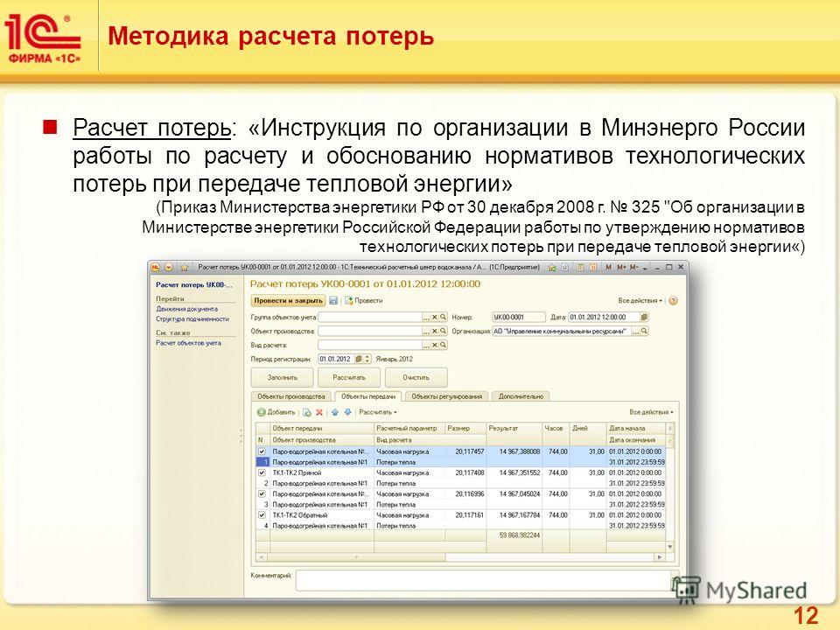
Task: Click the Период регистрации spinner arrows
Action: coord(367,359)
